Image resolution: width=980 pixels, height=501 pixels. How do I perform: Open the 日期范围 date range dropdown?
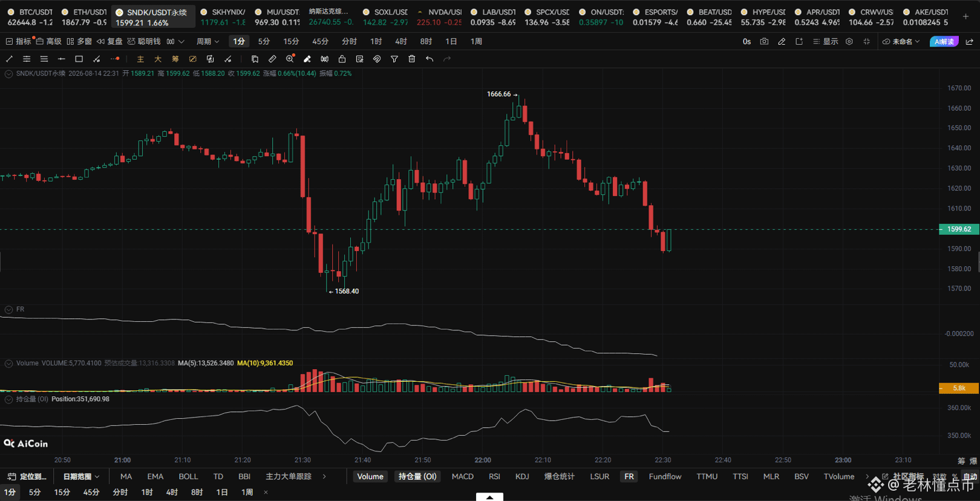(82, 477)
